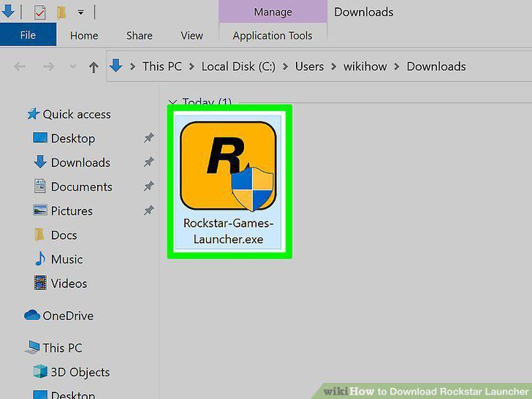Click the Videos filmstrip icon

pyautogui.click(x=40, y=283)
